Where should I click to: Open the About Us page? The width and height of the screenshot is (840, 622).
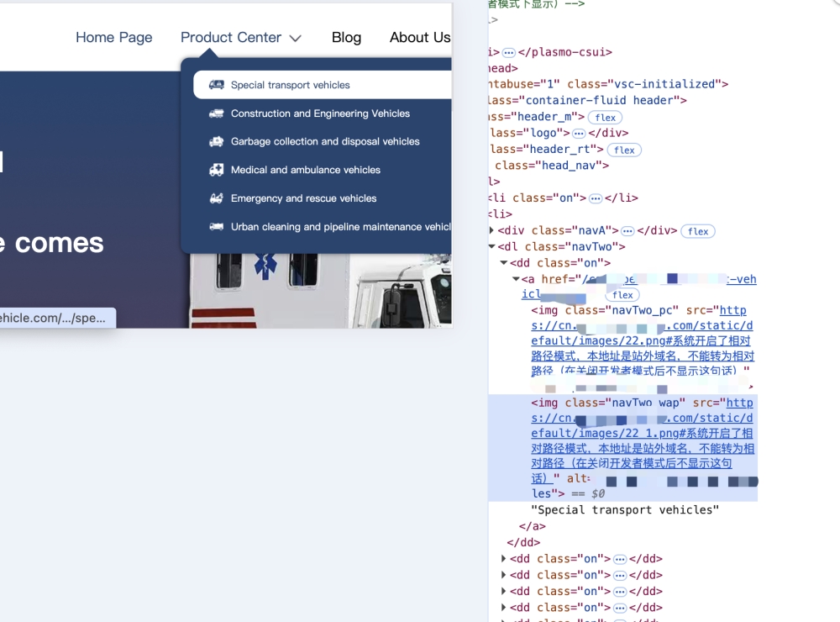pyautogui.click(x=420, y=38)
